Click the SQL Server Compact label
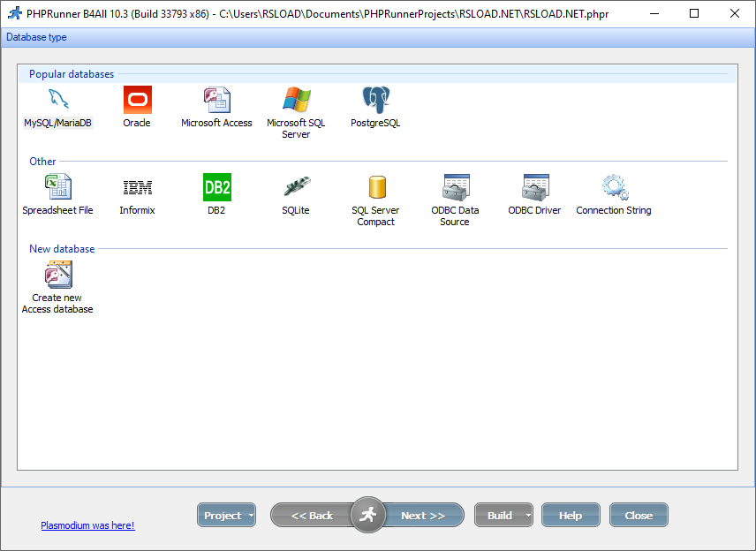 (x=375, y=216)
